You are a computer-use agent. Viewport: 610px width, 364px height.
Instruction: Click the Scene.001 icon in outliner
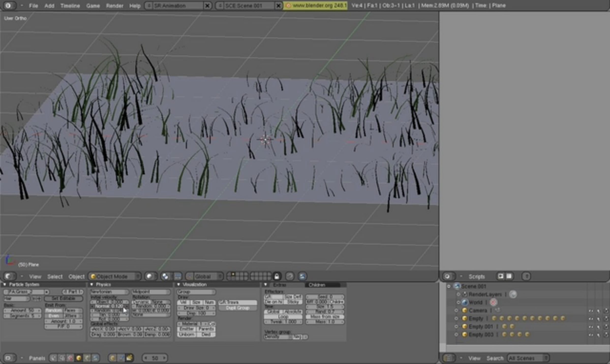point(457,287)
